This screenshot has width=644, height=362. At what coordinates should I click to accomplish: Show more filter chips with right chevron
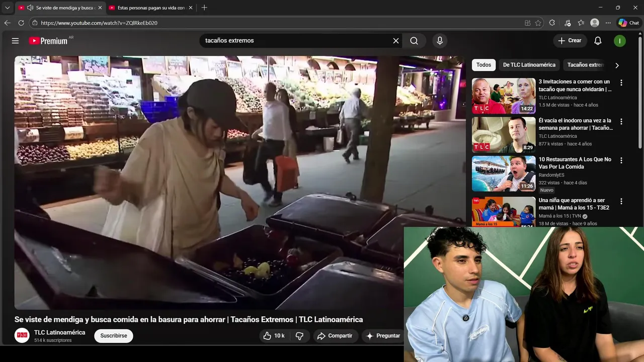coord(617,65)
